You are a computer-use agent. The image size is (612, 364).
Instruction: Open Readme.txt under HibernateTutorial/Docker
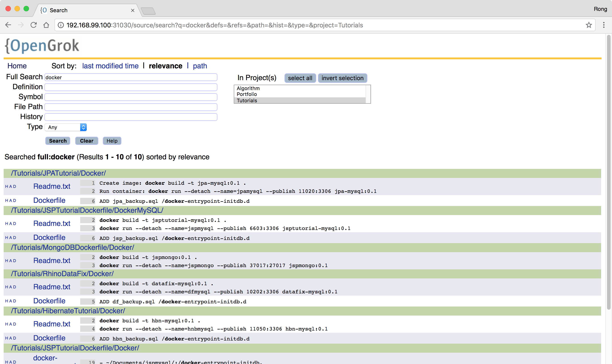coord(52,324)
